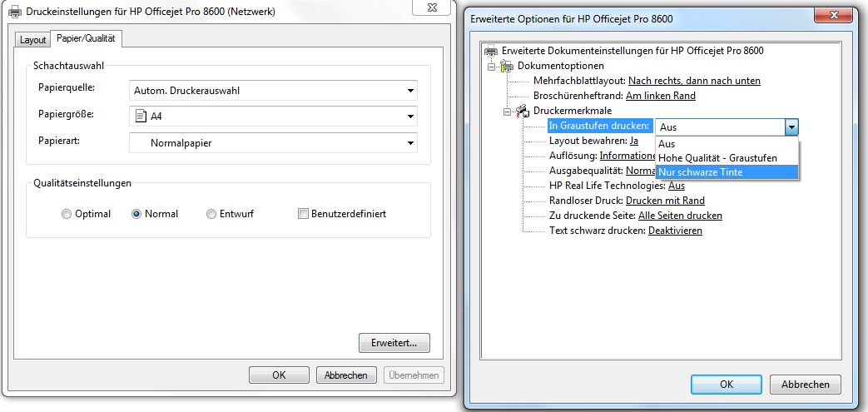The width and height of the screenshot is (868, 412).
Task: Collapse the Dokumentoptionen tree node
Action: pyautogui.click(x=491, y=67)
